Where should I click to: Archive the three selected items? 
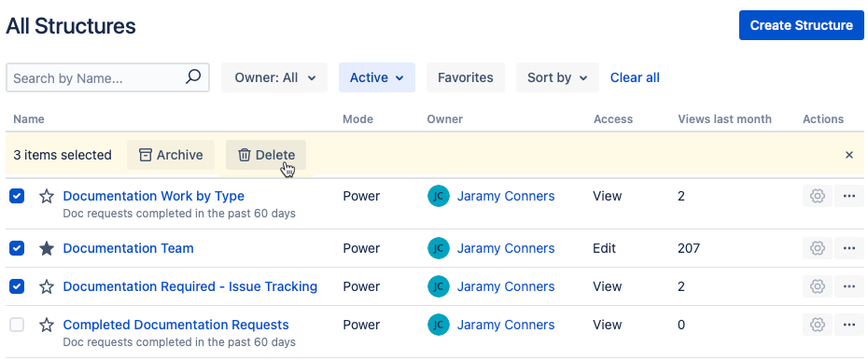click(171, 155)
